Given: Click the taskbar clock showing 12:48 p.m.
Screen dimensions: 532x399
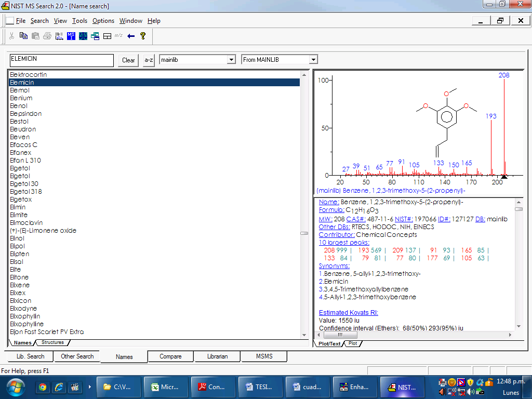Looking at the screenshot, I should (510, 381).
